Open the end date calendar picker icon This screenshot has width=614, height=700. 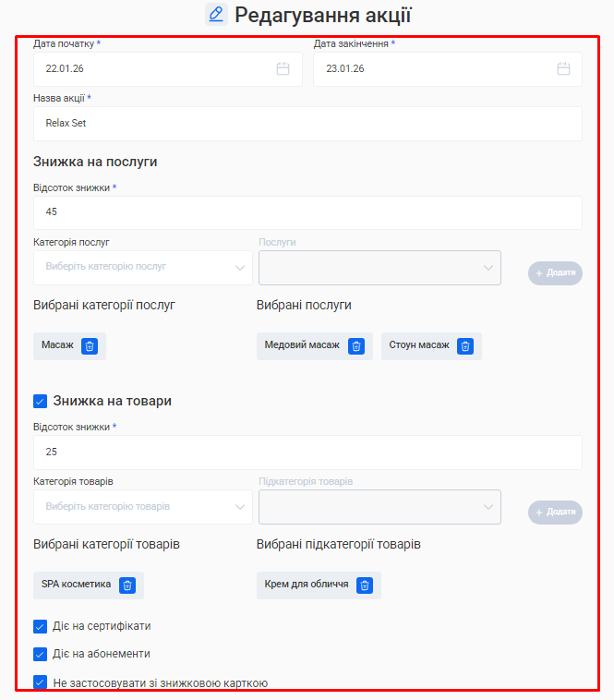click(563, 68)
